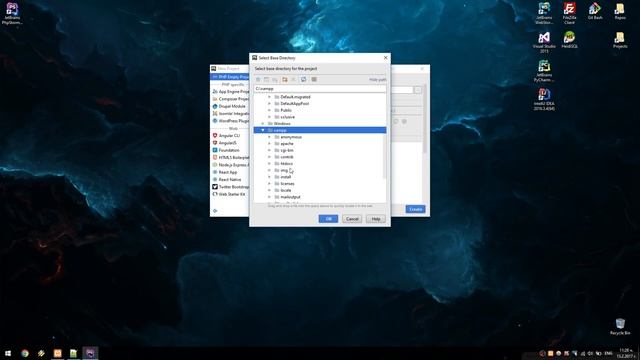Open the IntelliJ IDEA desktop shortcut

(544, 100)
